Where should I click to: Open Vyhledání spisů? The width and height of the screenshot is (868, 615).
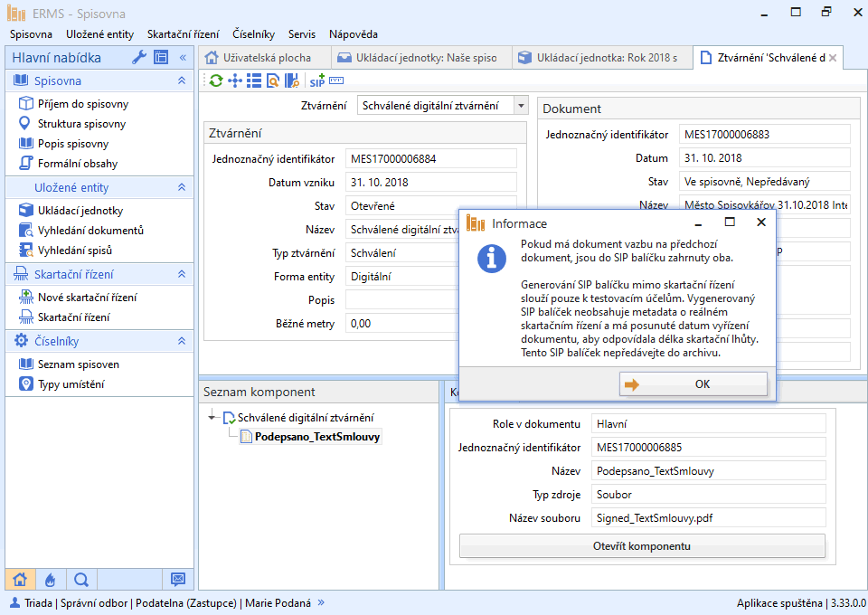[x=75, y=251]
